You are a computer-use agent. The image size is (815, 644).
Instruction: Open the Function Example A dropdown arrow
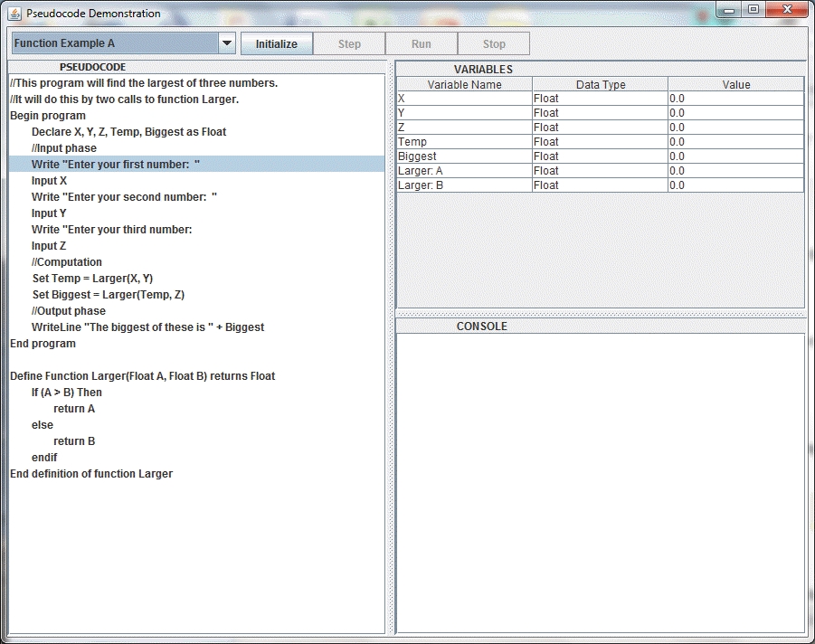226,43
